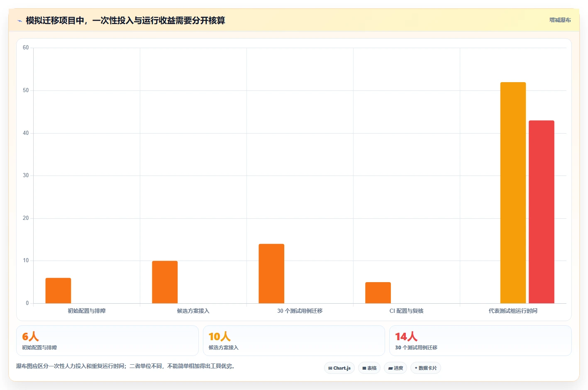Click the 候选方案接入 axis label

(193, 311)
